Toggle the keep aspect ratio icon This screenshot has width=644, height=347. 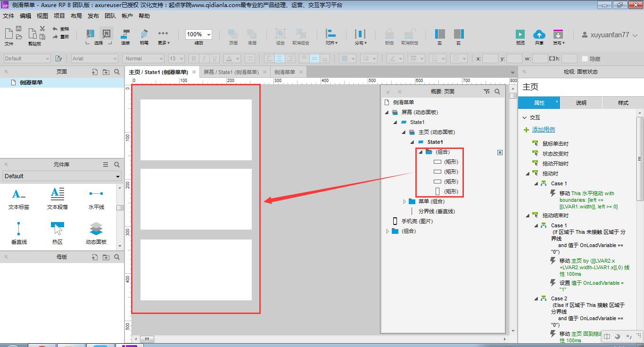[x=552, y=58]
